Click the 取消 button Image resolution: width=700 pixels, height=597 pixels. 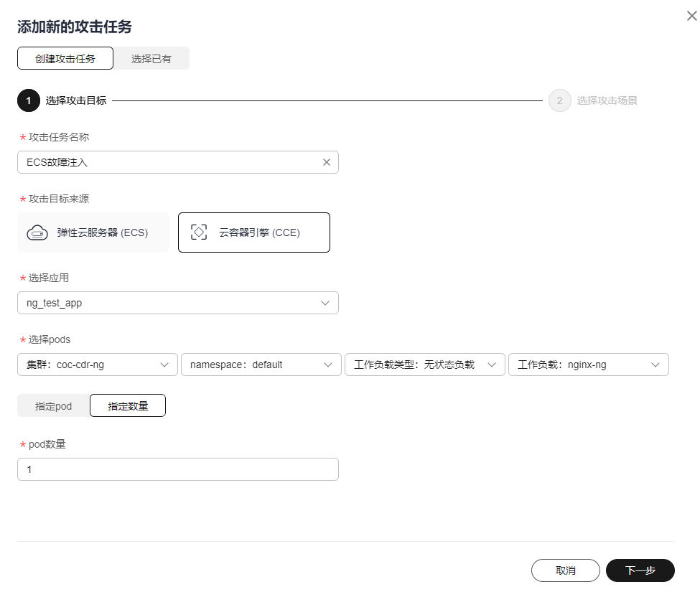pos(566,570)
